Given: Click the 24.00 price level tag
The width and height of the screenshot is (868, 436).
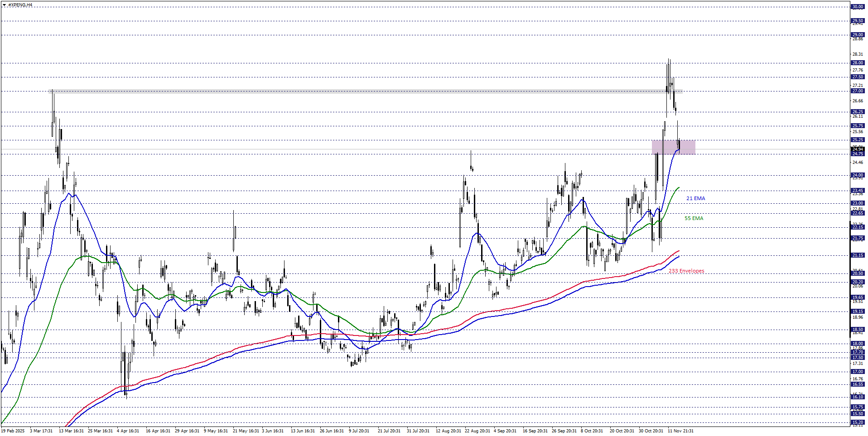Looking at the screenshot, I should 858,175.
